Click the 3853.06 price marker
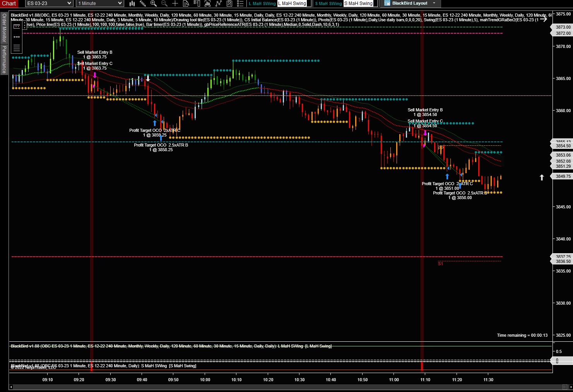 [561, 155]
